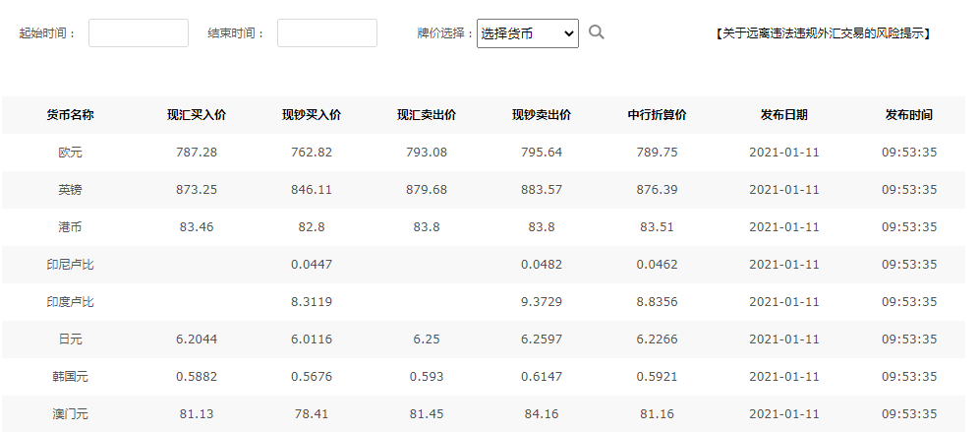
Task: Click the value 6.2597 in 日元 row
Action: click(x=542, y=339)
